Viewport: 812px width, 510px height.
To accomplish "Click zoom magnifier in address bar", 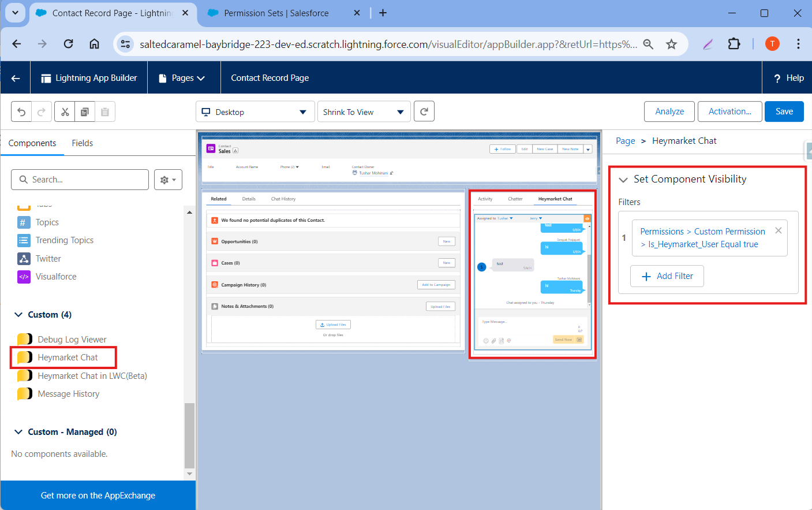I will (x=649, y=44).
